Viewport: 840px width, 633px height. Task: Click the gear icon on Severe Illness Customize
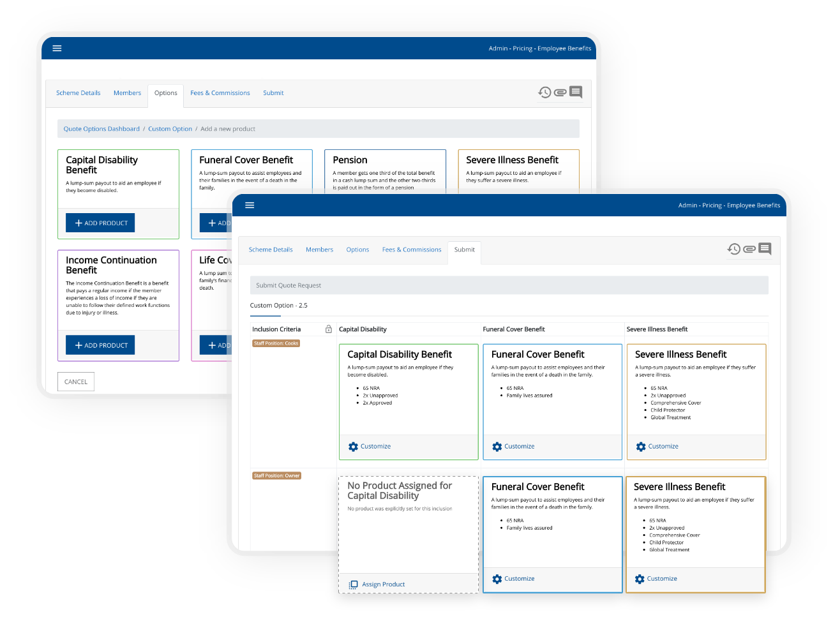coord(640,446)
